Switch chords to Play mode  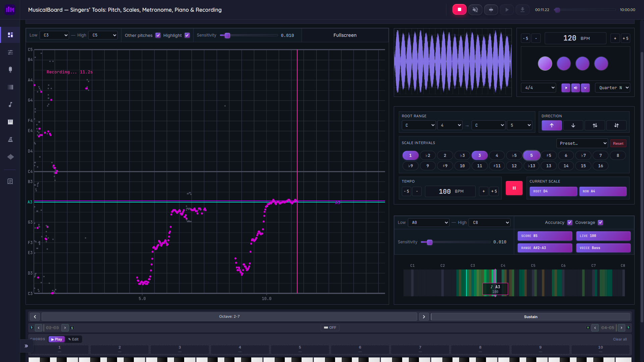coord(57,340)
